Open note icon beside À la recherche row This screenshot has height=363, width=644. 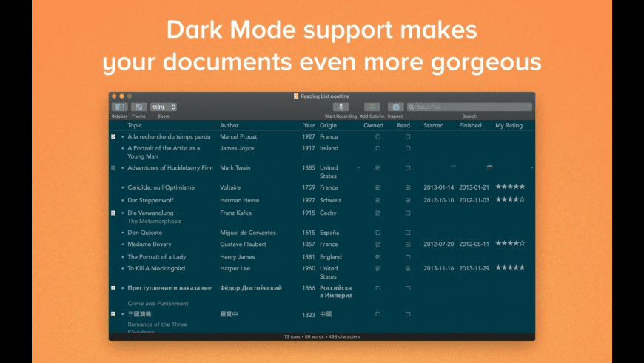point(113,136)
